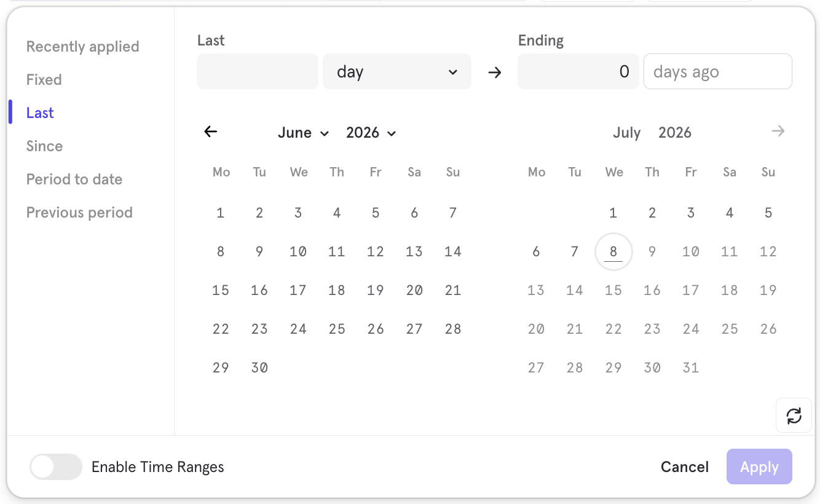The image size is (820, 504).
Task: Toggle Enable Time Ranges switch
Action: click(56, 467)
